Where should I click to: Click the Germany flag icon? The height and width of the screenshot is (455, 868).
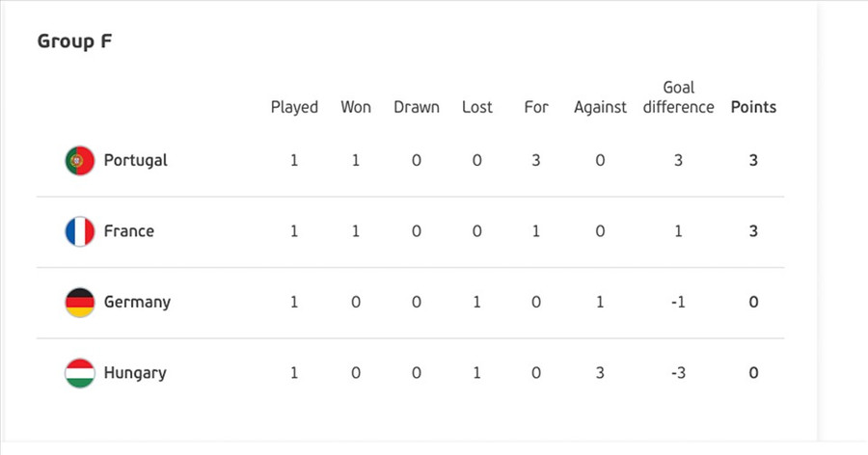tap(79, 302)
